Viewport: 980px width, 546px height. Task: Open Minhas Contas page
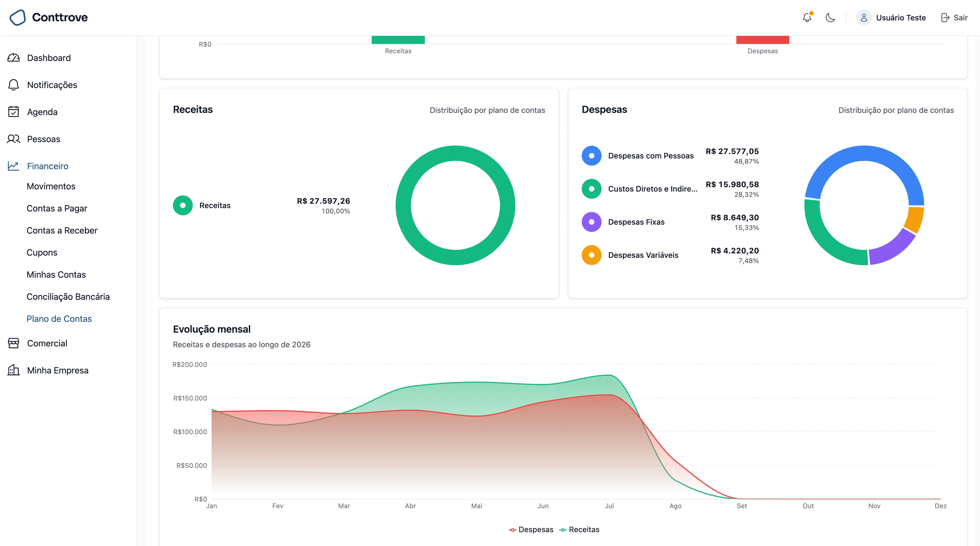coord(56,275)
